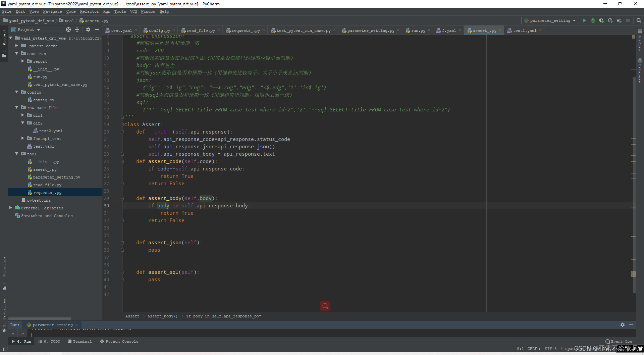Select pytest.ini in the project tree
The height and width of the screenshot is (355, 644).
(x=39, y=200)
